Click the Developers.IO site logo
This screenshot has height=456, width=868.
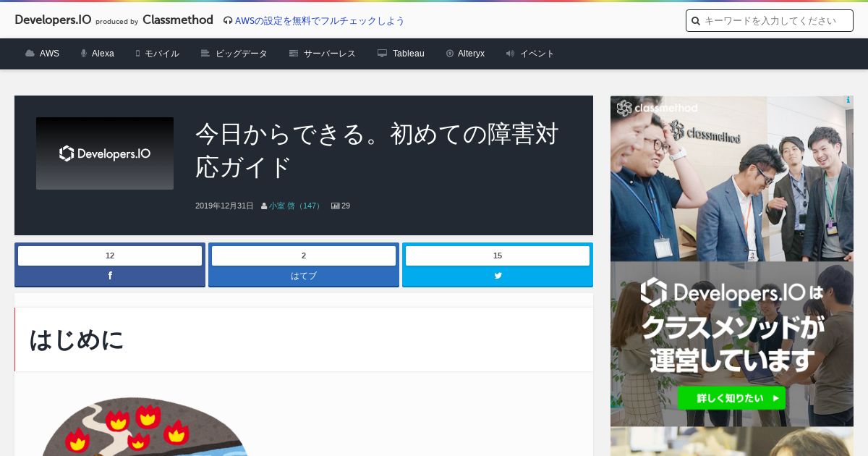(x=53, y=20)
